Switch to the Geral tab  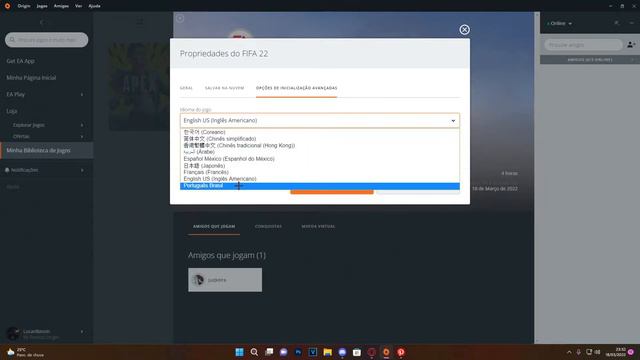186,88
